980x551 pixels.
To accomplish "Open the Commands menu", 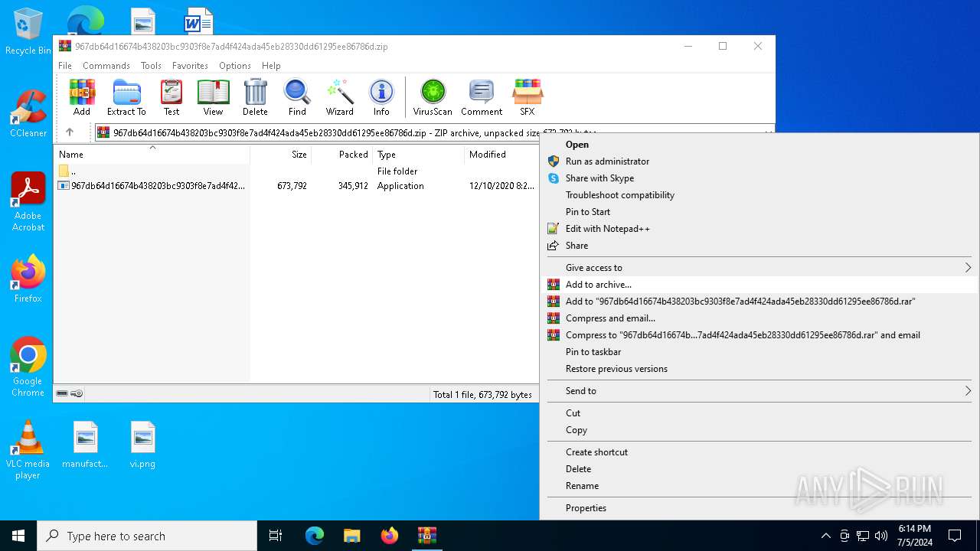I will [x=106, y=66].
